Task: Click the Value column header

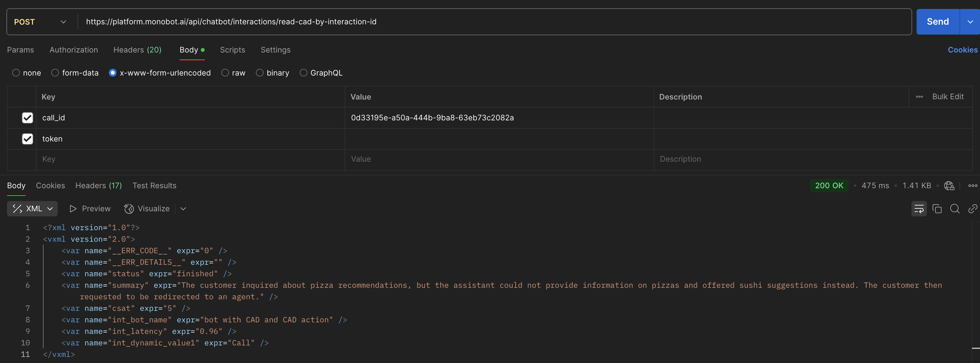Action: pyautogui.click(x=361, y=97)
